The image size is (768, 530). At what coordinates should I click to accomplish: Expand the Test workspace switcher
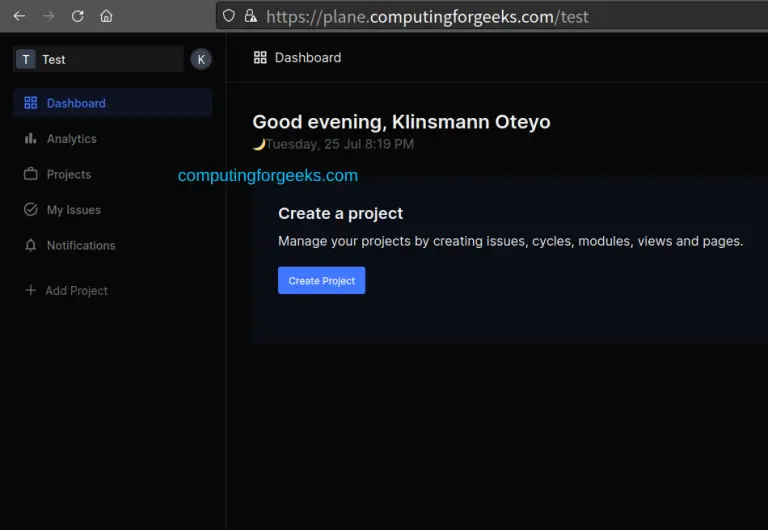tap(98, 59)
